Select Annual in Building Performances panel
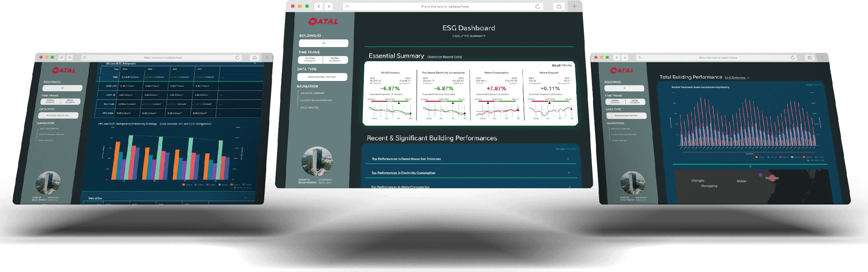The height and width of the screenshot is (272, 868). tap(560, 149)
